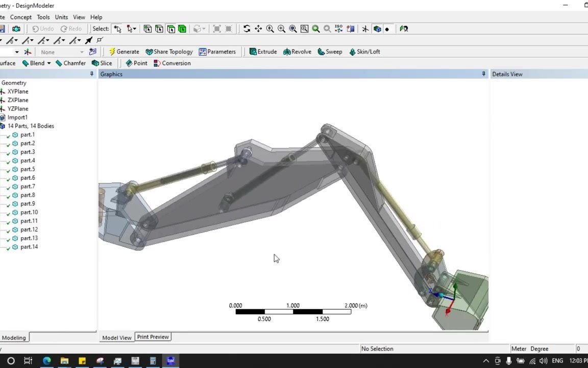Click the Conversion button

[173, 63]
